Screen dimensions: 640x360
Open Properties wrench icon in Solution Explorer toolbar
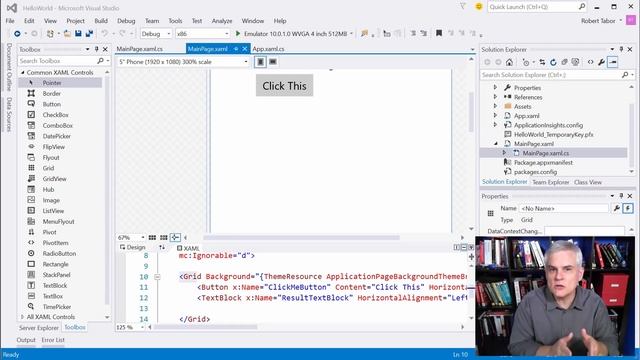pos(601,62)
